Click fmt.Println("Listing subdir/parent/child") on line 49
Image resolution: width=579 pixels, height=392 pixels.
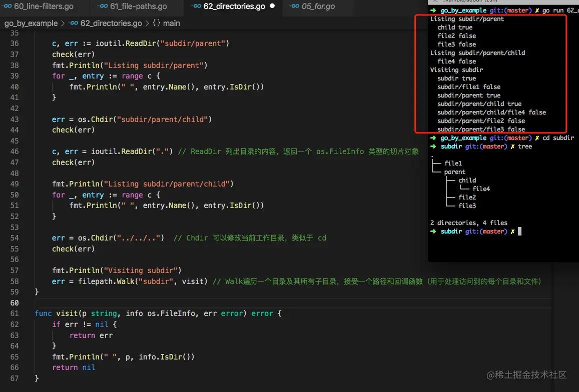point(143,184)
